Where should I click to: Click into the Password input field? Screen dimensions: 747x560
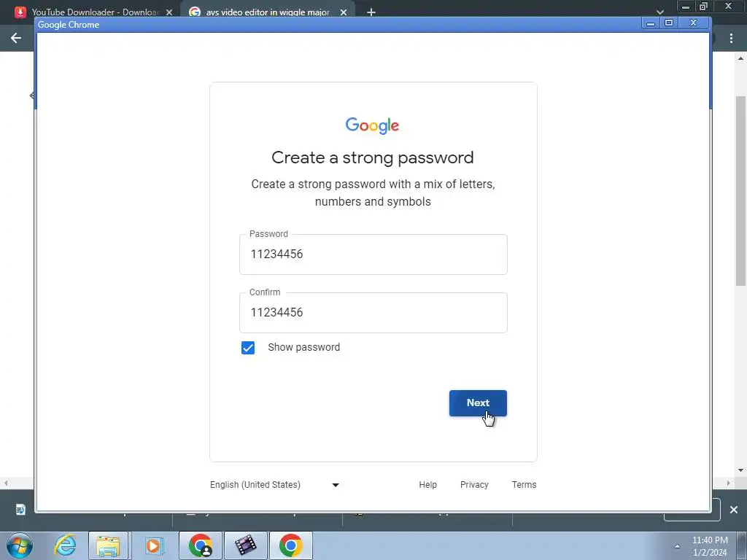pos(373,254)
